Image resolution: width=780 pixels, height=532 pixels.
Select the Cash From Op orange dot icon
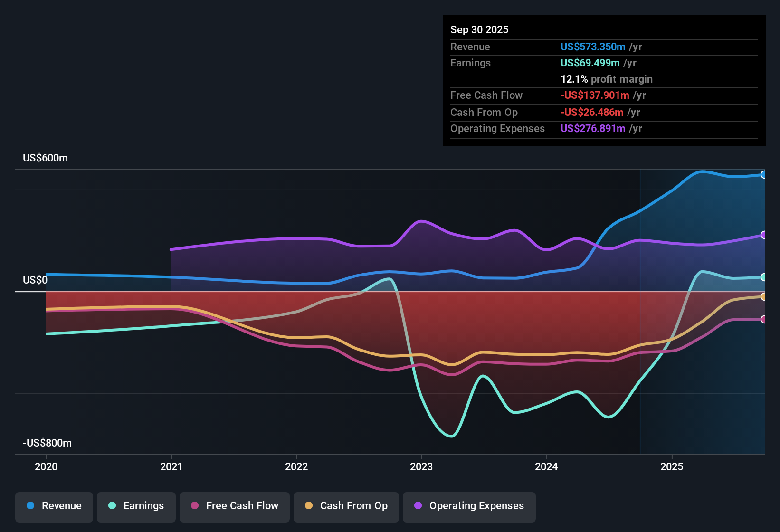(x=309, y=506)
